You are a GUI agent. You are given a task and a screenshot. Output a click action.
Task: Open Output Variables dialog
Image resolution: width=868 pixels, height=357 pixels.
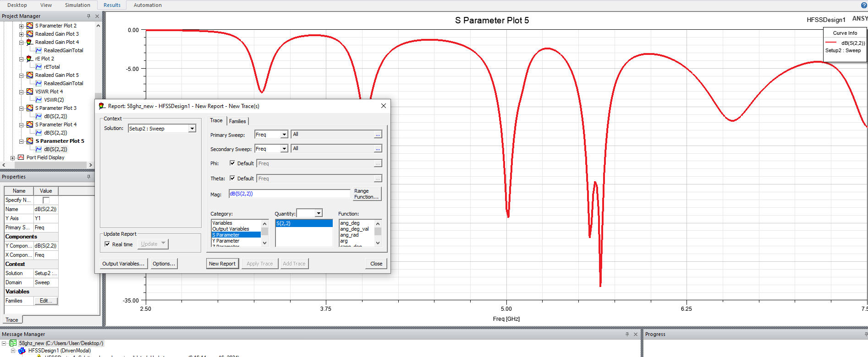[x=123, y=264]
